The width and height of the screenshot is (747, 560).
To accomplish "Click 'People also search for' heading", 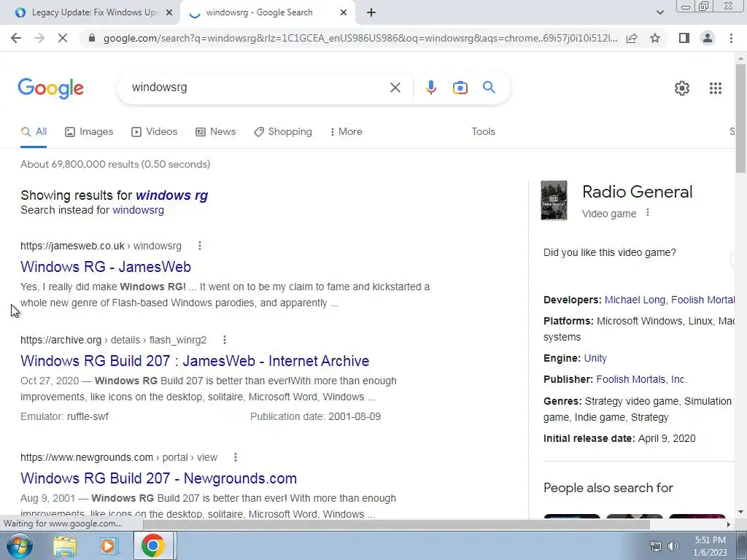I will coord(608,488).
